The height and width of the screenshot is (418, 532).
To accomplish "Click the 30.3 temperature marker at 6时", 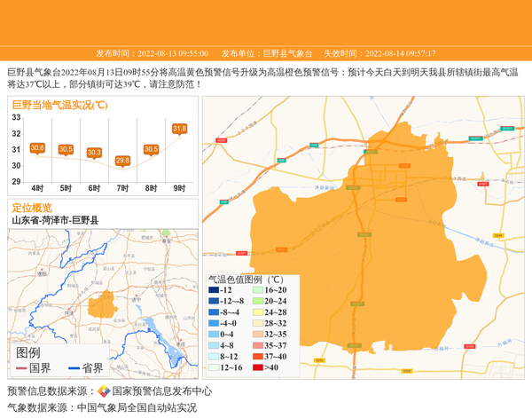I will pyautogui.click(x=94, y=153).
